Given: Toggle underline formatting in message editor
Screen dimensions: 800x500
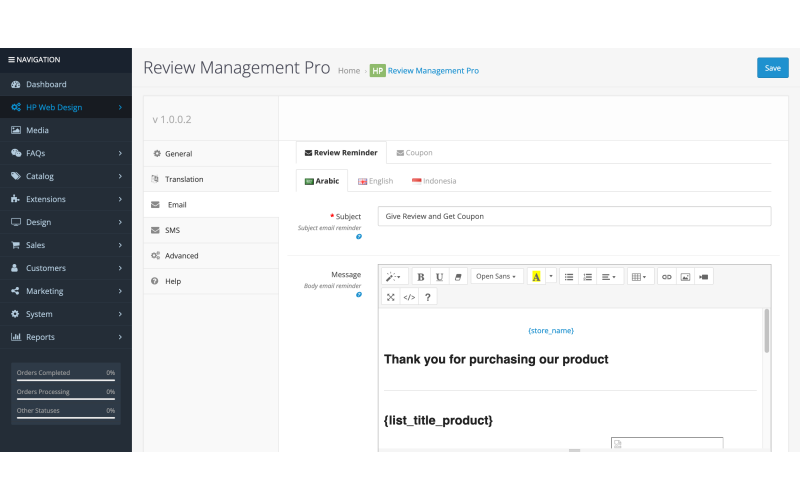Looking at the screenshot, I should pyautogui.click(x=439, y=277).
